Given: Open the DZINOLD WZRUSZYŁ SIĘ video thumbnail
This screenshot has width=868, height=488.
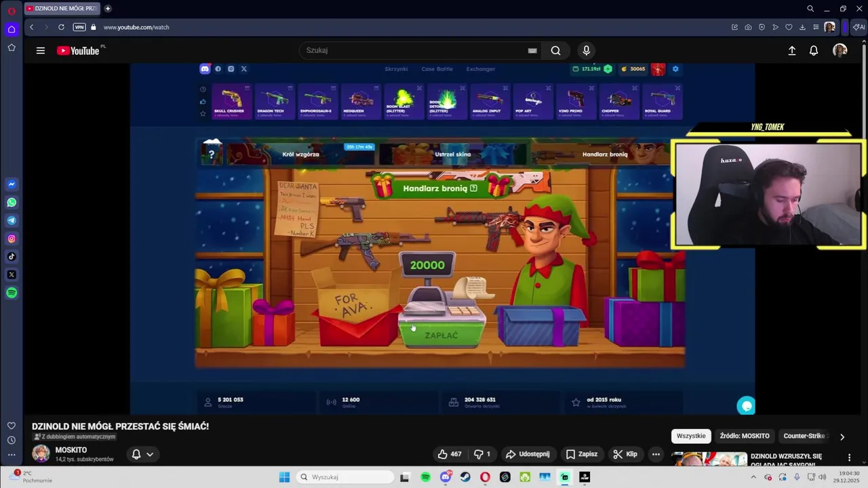Looking at the screenshot, I should pyautogui.click(x=709, y=459).
